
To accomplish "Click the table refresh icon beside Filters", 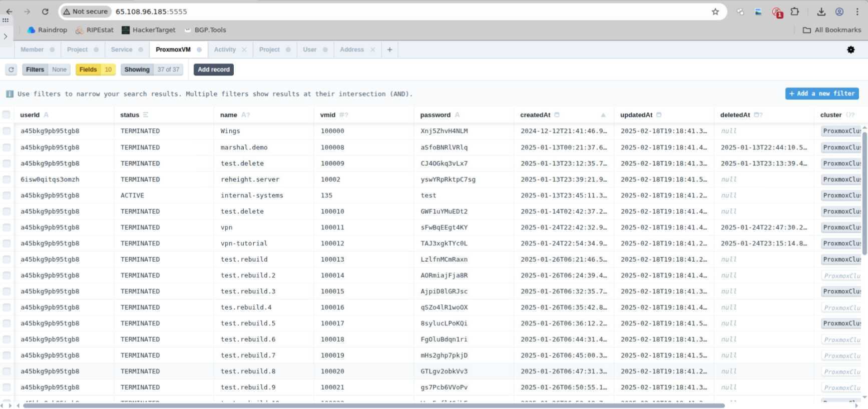I will point(11,69).
